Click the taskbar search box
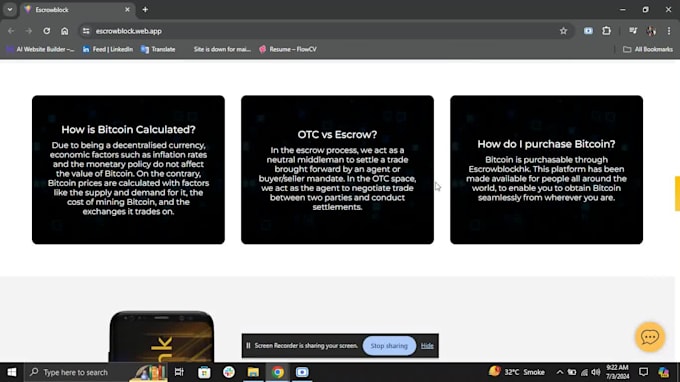The height and width of the screenshot is (382, 680). click(x=95, y=372)
